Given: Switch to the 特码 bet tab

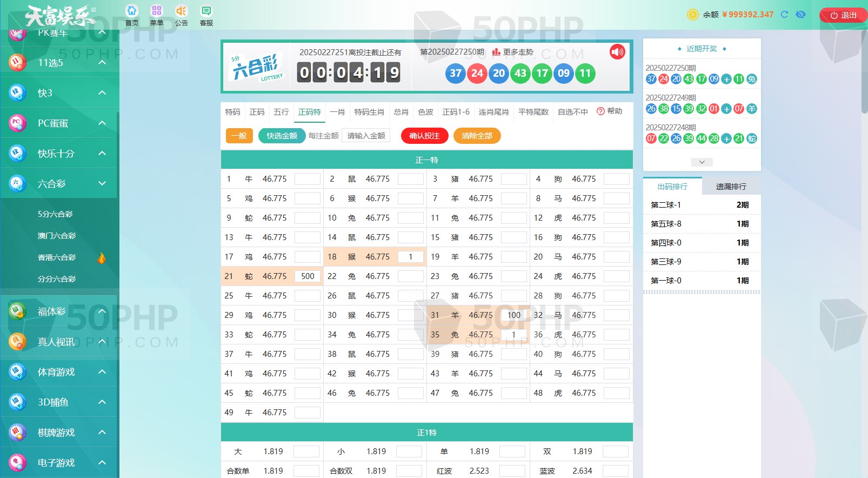Looking at the screenshot, I should (x=232, y=112).
